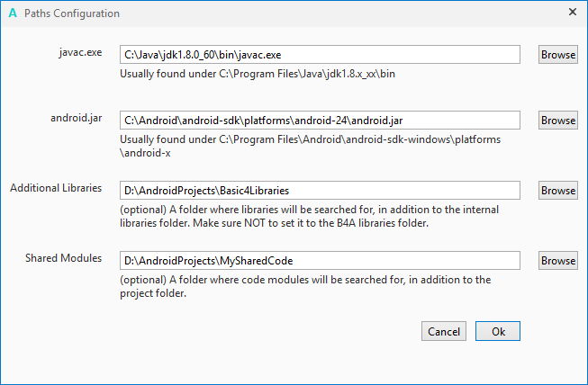Focus the Shared Modules folder field
The image size is (588, 385).
coord(320,260)
